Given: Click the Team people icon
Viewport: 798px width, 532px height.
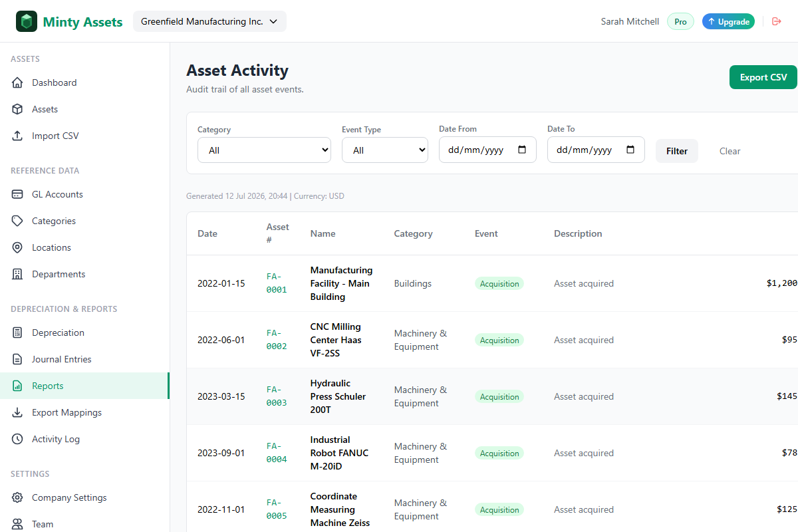Looking at the screenshot, I should point(18,524).
